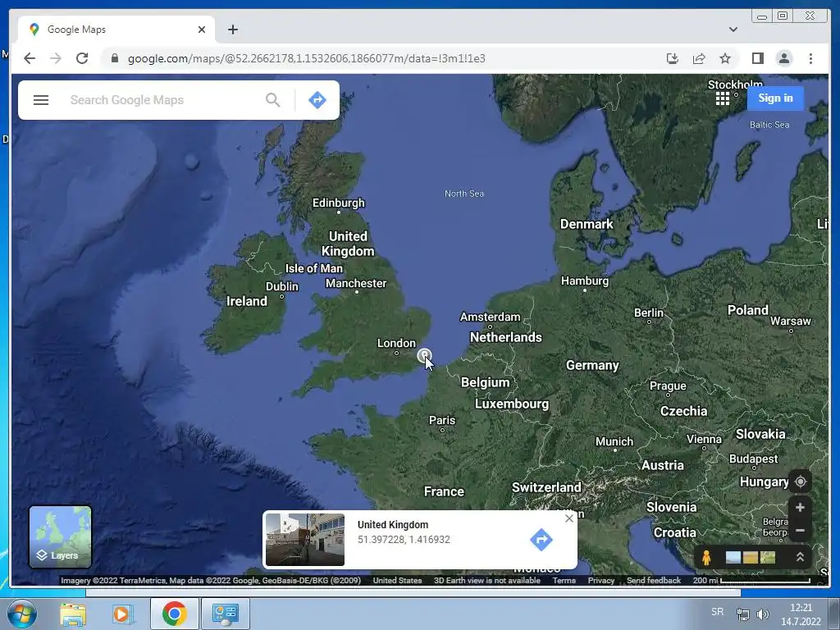Image resolution: width=840 pixels, height=630 pixels.
Task: Show your location on the map
Action: coord(800,482)
